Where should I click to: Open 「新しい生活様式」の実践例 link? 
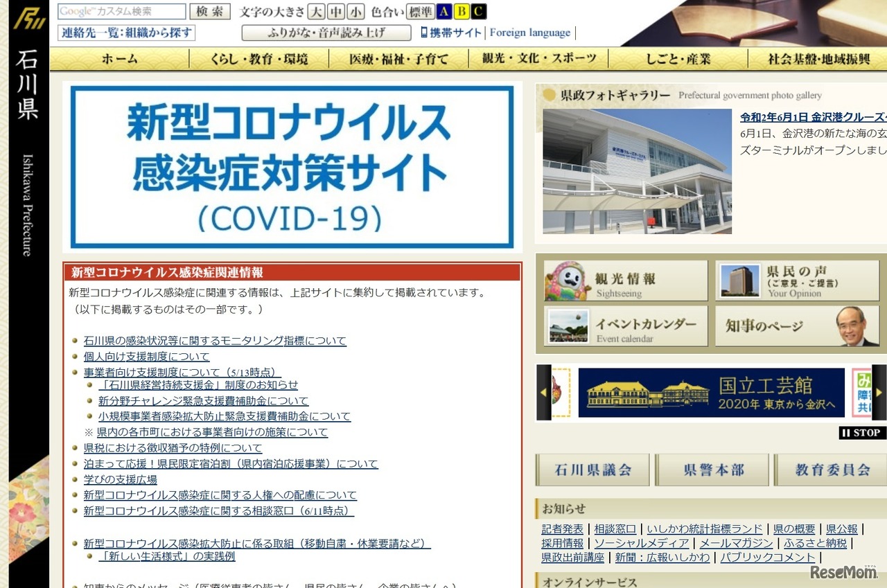click(166, 556)
